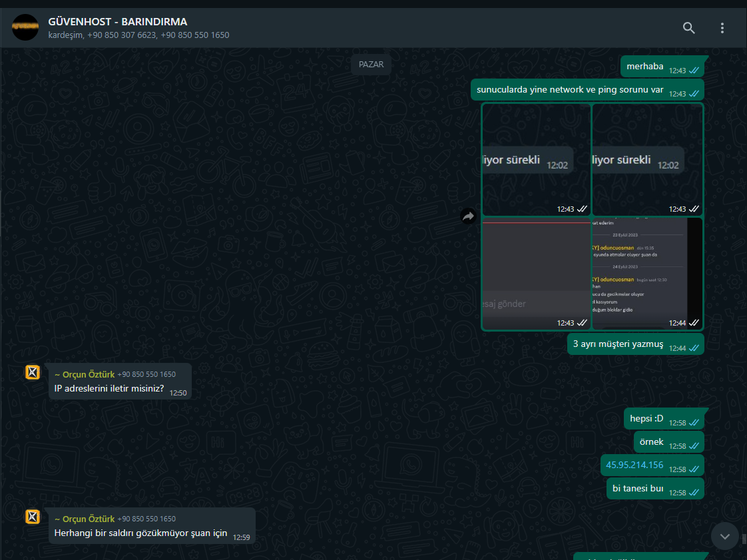
Task: Click the 'örnek' message bubble
Action: [669, 441]
